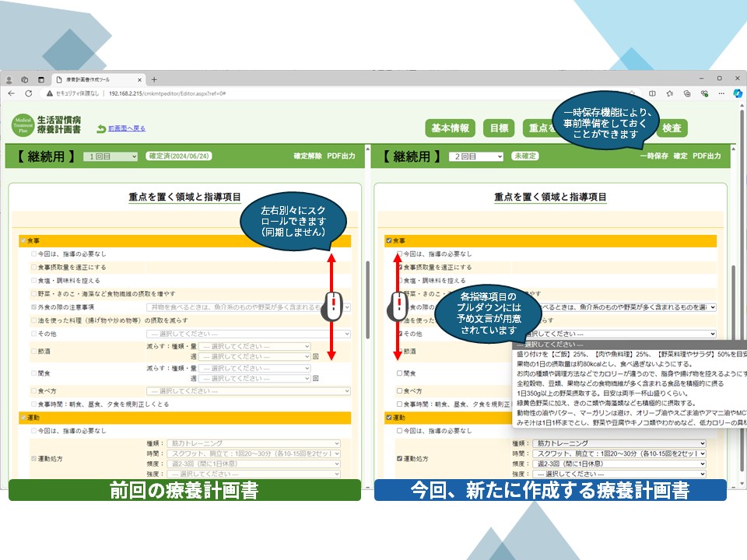
Task: Toggle the 運動 header checkbox in 2回目 plan
Action: pos(389,418)
